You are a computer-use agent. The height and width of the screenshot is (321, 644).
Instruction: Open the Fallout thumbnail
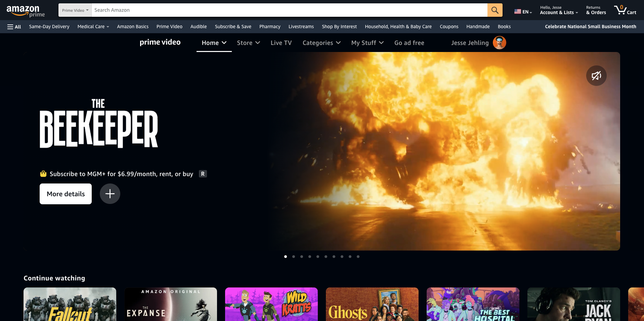70,304
